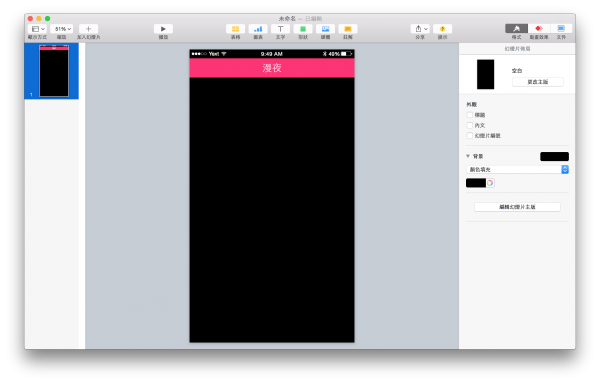Insert a chart using the 圖表 icon
This screenshot has height=384, width=600.
(258, 29)
